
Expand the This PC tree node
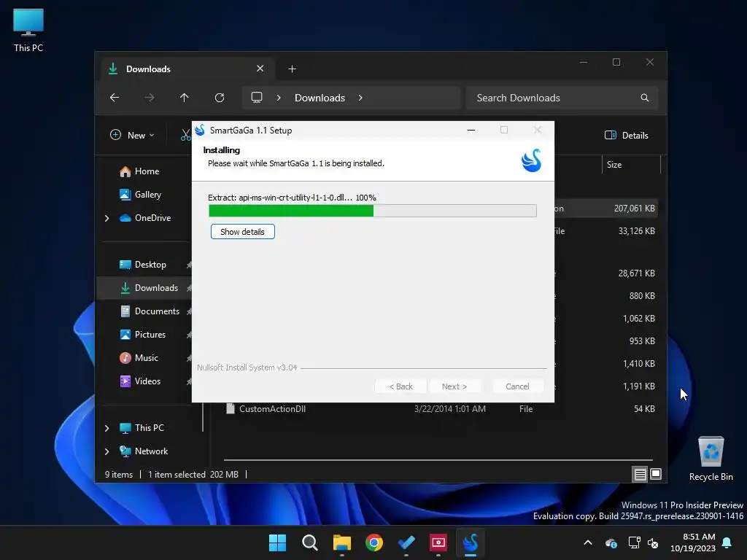tap(107, 428)
